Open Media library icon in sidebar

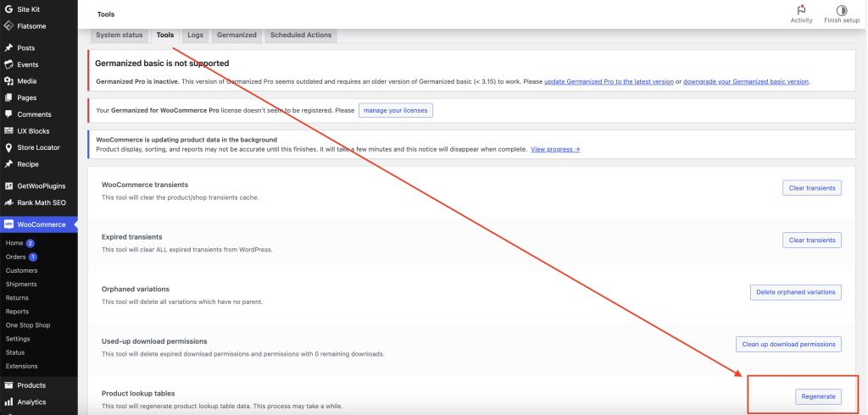[8, 81]
